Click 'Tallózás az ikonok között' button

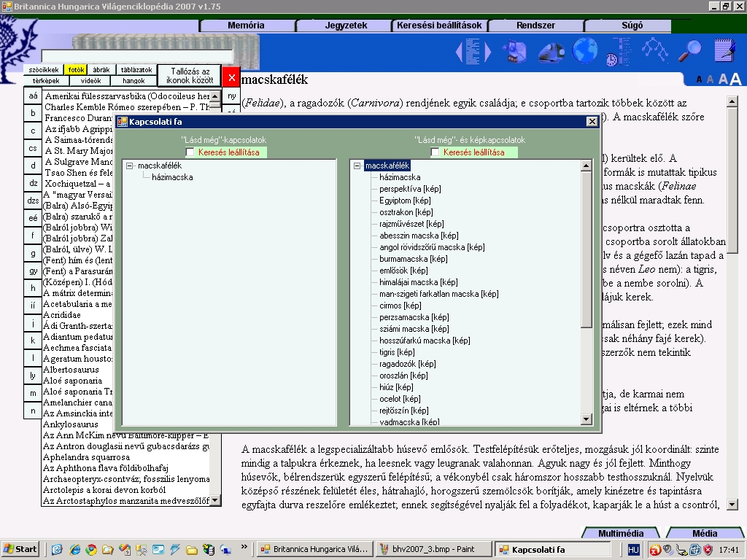(190, 76)
